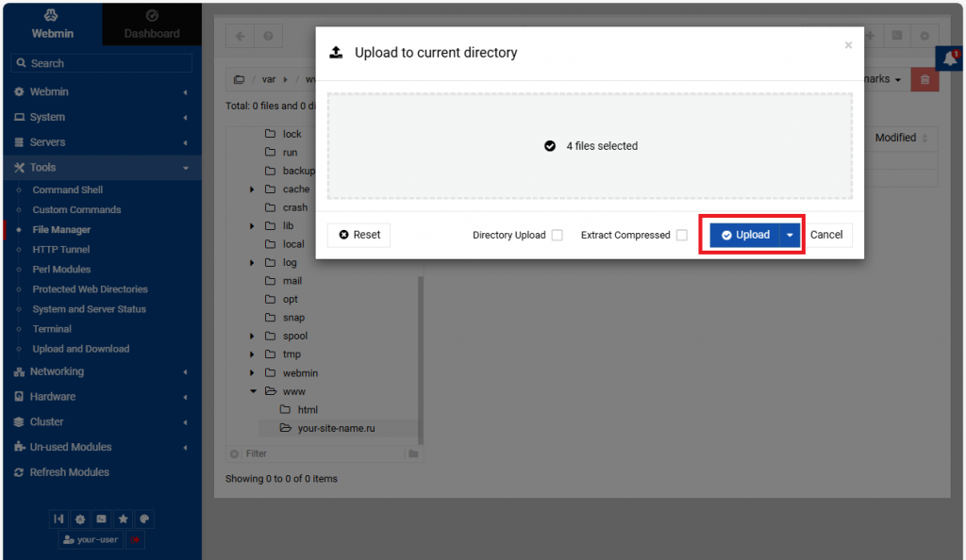Switch to the Dashboard tab
The width and height of the screenshot is (966, 560).
tap(152, 25)
